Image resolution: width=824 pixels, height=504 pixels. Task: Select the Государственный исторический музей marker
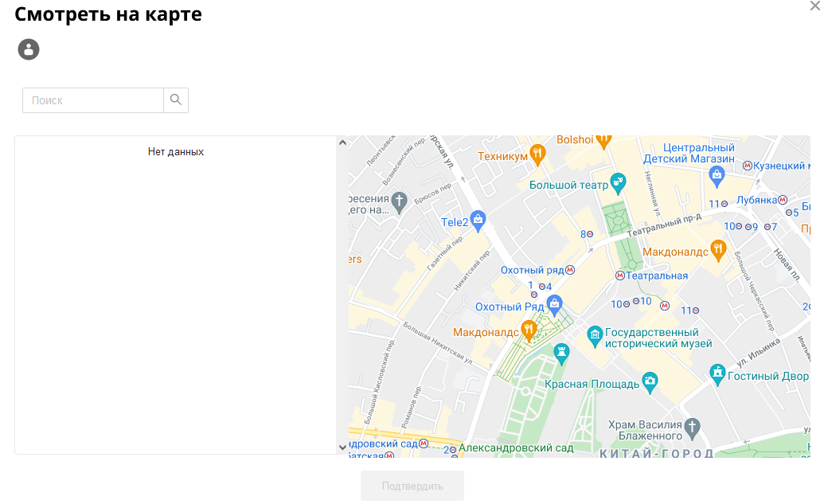coord(595,336)
